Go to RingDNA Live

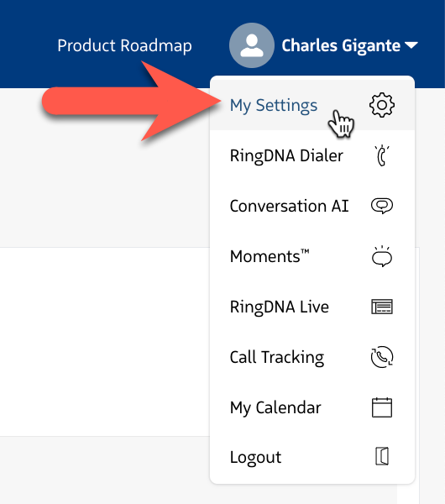pos(312,307)
